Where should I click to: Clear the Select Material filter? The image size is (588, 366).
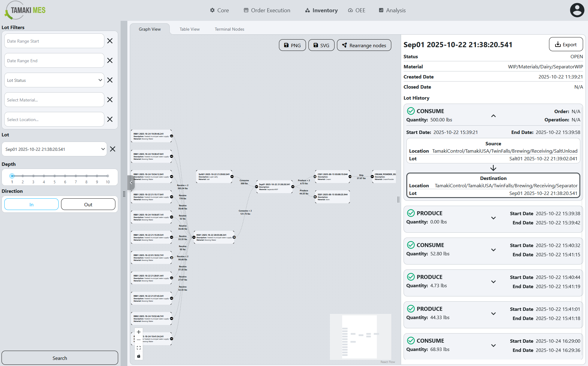click(x=110, y=100)
